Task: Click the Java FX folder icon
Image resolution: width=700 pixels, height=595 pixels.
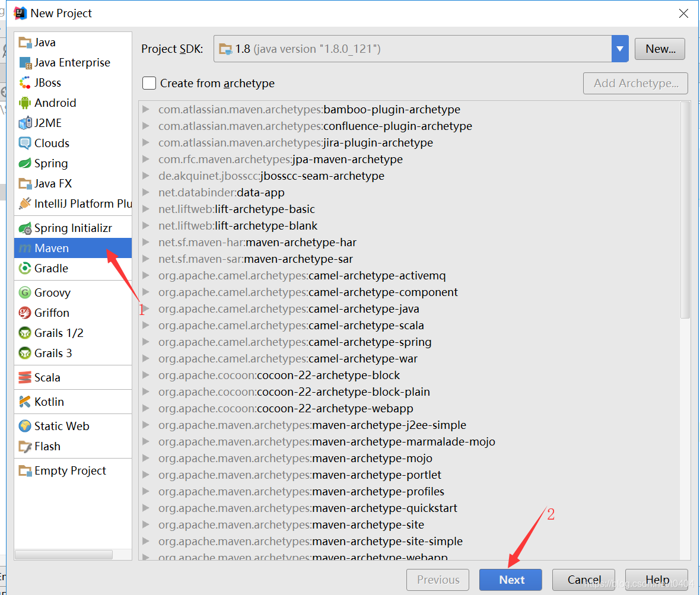Action: pyautogui.click(x=25, y=183)
